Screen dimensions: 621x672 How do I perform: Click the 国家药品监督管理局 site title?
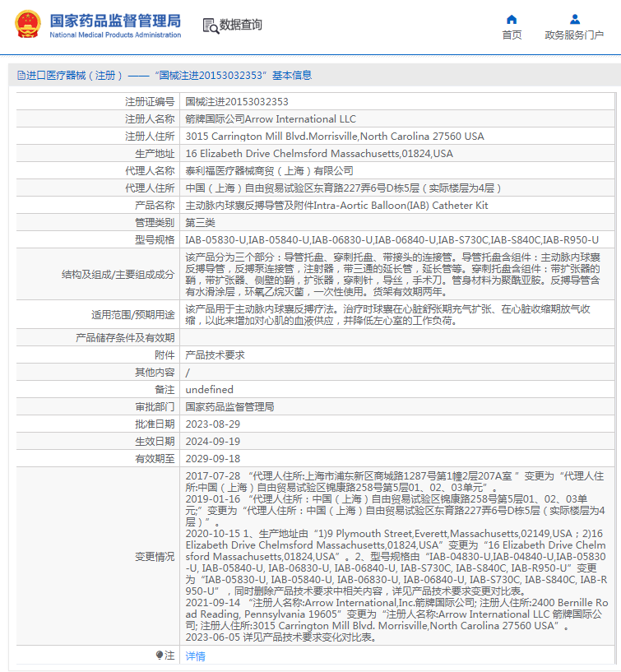click(115, 21)
